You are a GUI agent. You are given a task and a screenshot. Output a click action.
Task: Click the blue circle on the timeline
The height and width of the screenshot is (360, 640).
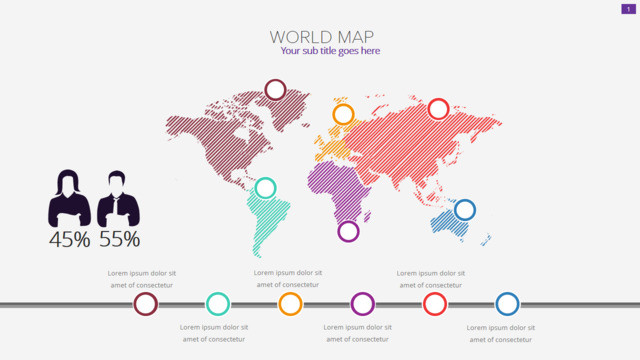(507, 304)
